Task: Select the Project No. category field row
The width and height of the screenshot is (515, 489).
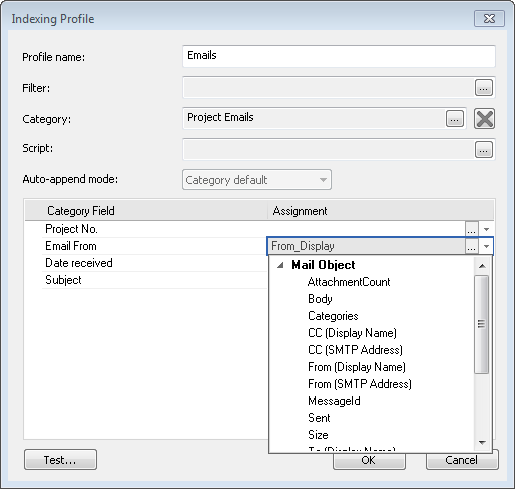Action: 154,229
